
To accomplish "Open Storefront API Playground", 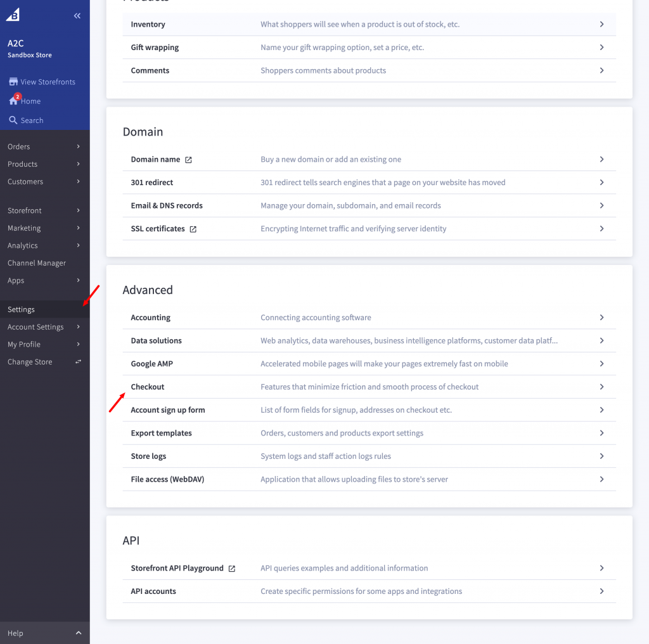I will click(x=369, y=569).
